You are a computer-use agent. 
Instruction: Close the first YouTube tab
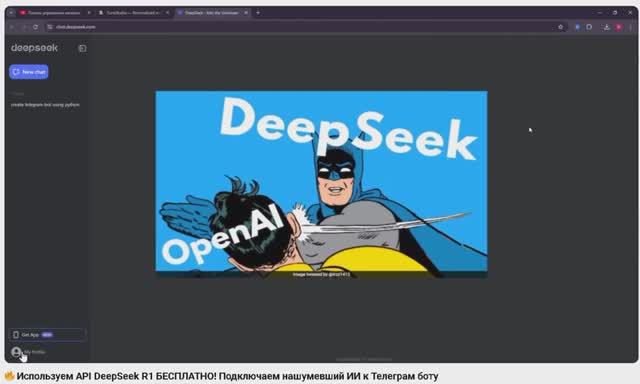tap(89, 13)
